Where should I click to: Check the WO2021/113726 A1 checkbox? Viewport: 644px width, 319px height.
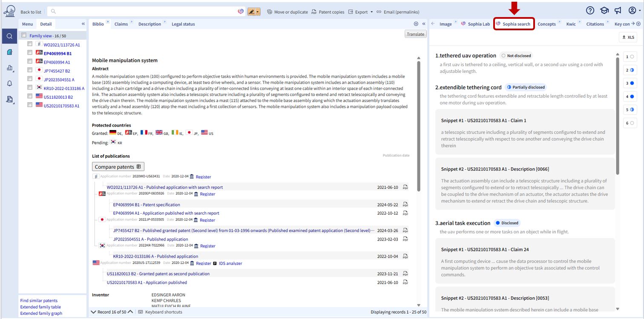tap(30, 44)
